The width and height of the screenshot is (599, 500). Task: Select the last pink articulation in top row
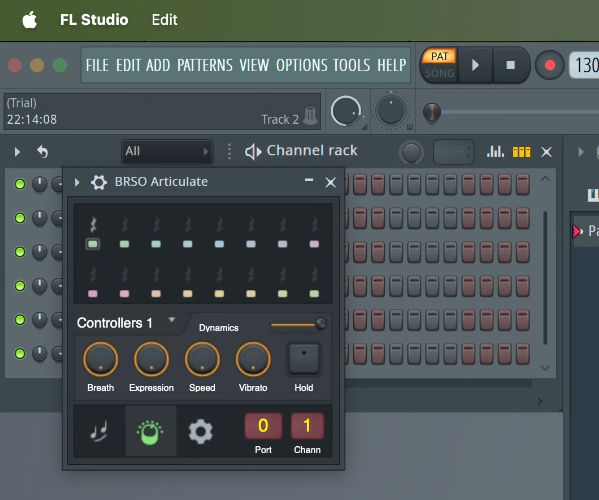[314, 244]
